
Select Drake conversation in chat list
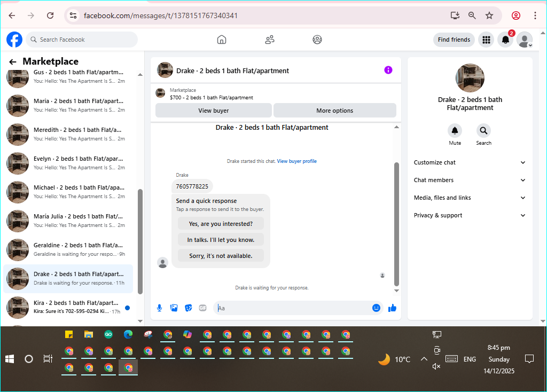pos(68,279)
